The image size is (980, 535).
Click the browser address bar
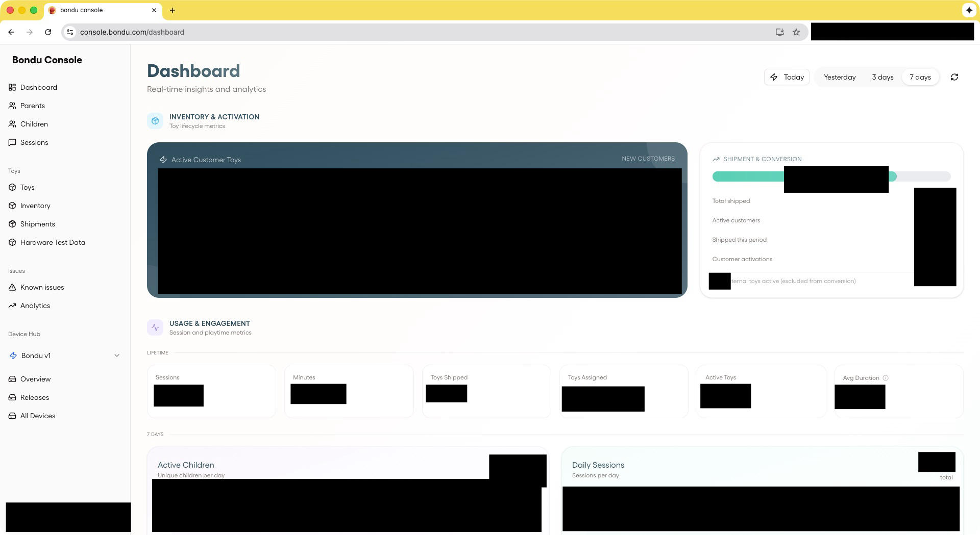click(204, 32)
